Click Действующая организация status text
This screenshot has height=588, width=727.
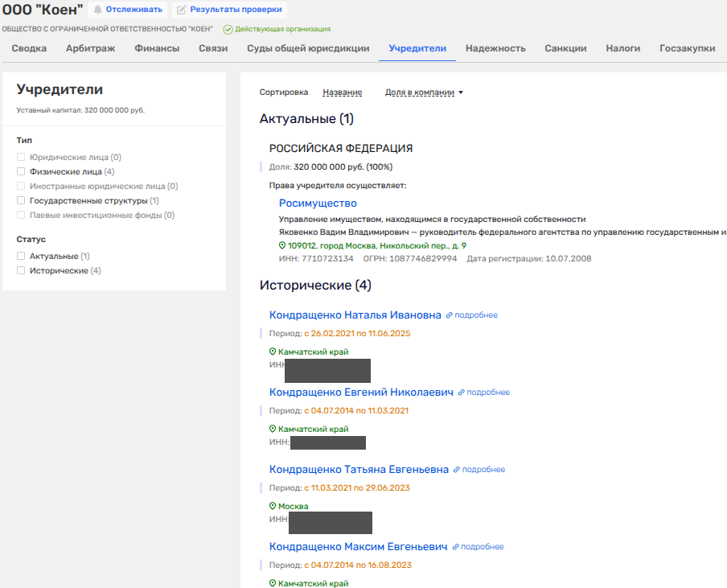click(283, 29)
